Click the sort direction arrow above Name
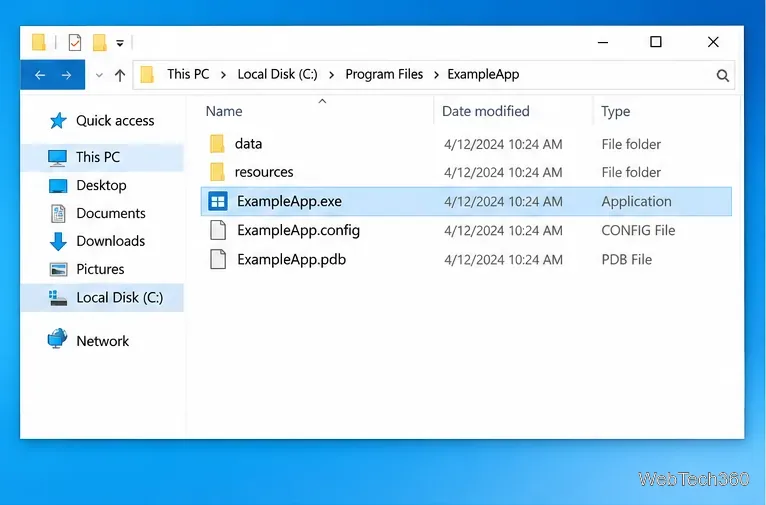Image resolution: width=766 pixels, height=505 pixels. point(322,101)
